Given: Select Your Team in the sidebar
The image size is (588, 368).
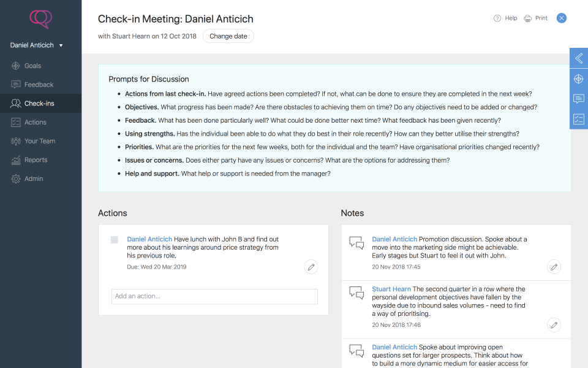Looking at the screenshot, I should (x=39, y=141).
